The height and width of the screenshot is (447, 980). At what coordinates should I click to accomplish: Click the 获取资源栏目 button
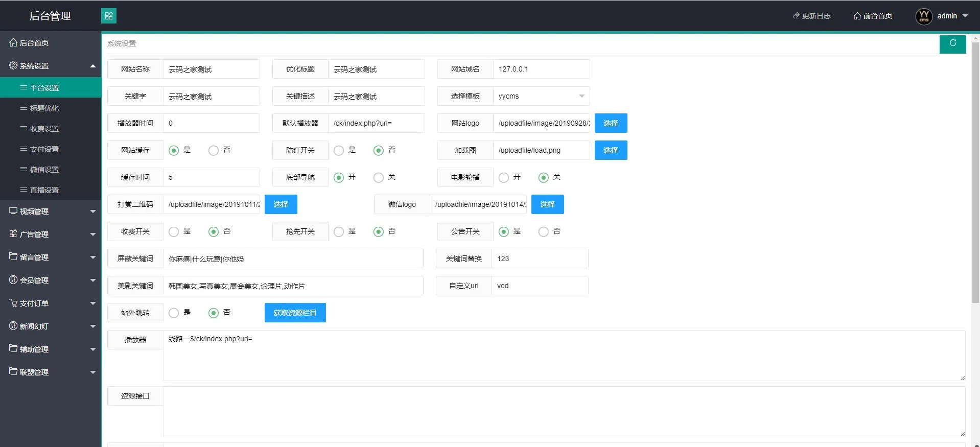295,313
